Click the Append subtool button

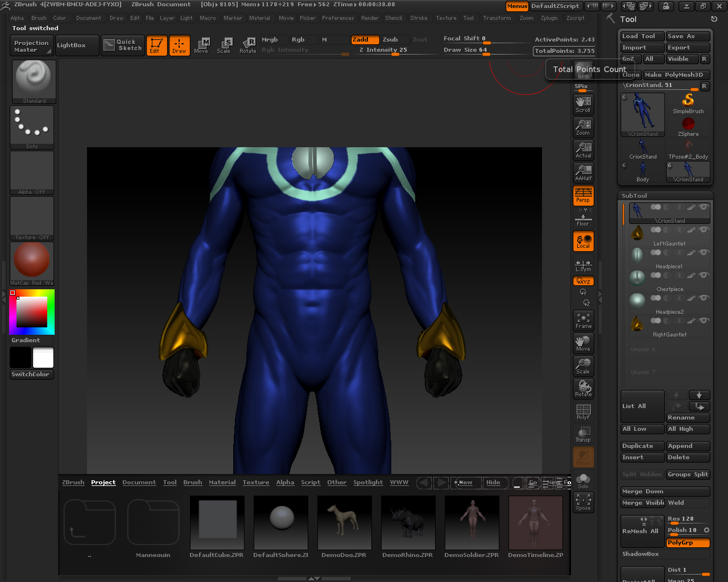coord(688,446)
